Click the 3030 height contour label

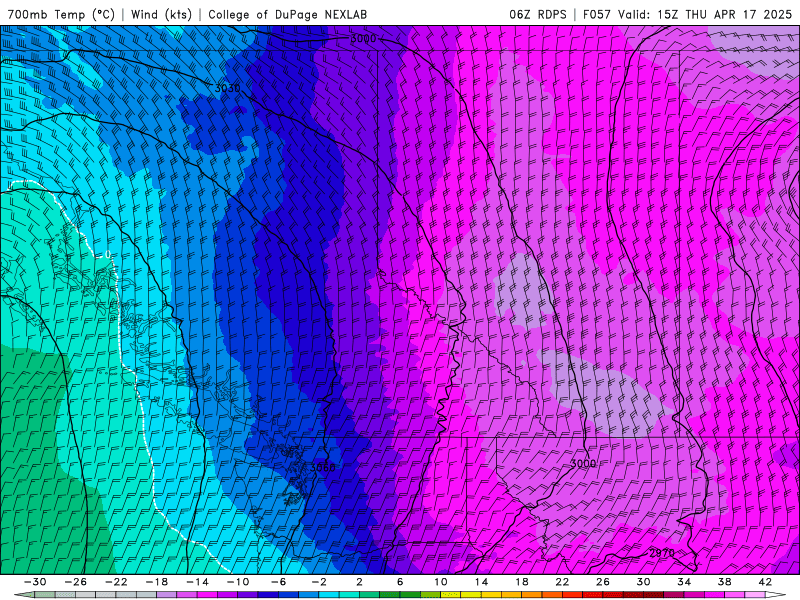click(227, 88)
